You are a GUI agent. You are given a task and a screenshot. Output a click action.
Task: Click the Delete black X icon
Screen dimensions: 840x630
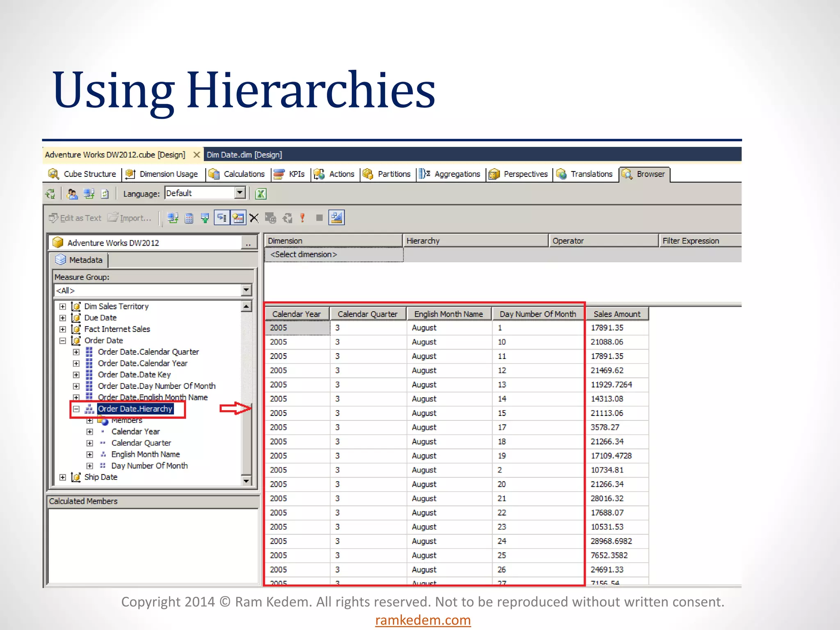click(254, 218)
